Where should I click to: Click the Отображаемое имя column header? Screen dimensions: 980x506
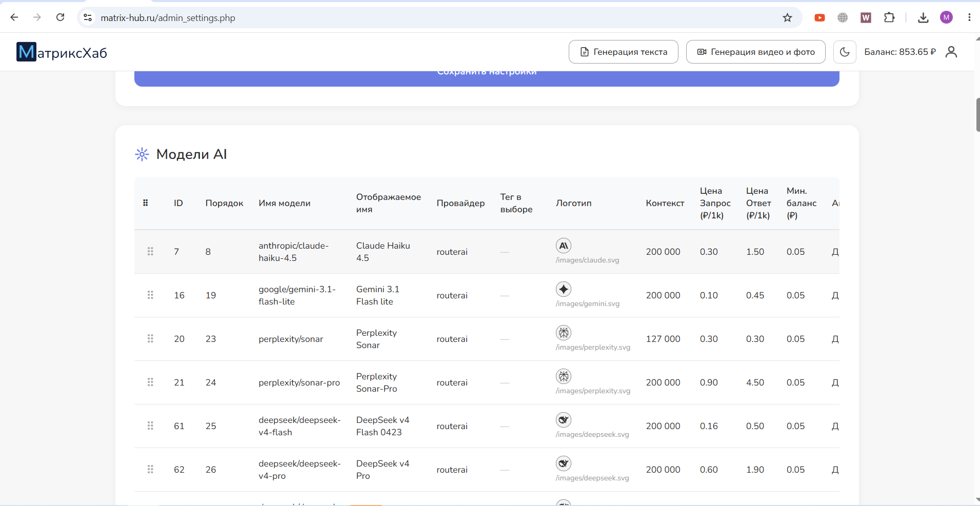(x=389, y=203)
